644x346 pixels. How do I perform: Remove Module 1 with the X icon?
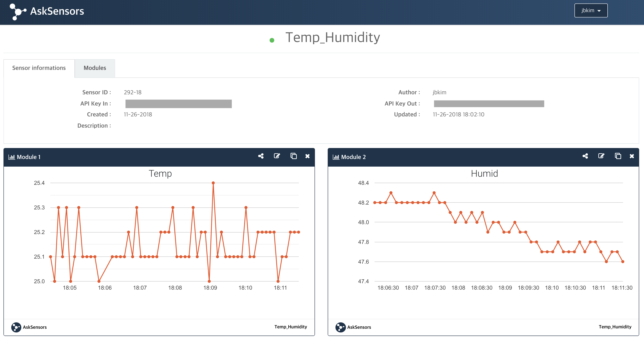[308, 156]
